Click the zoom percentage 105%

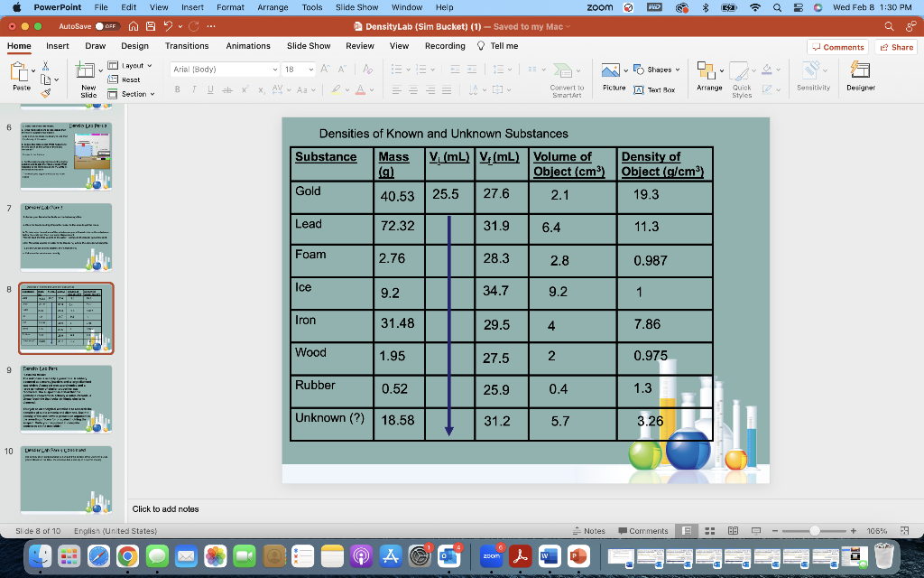tap(876, 531)
